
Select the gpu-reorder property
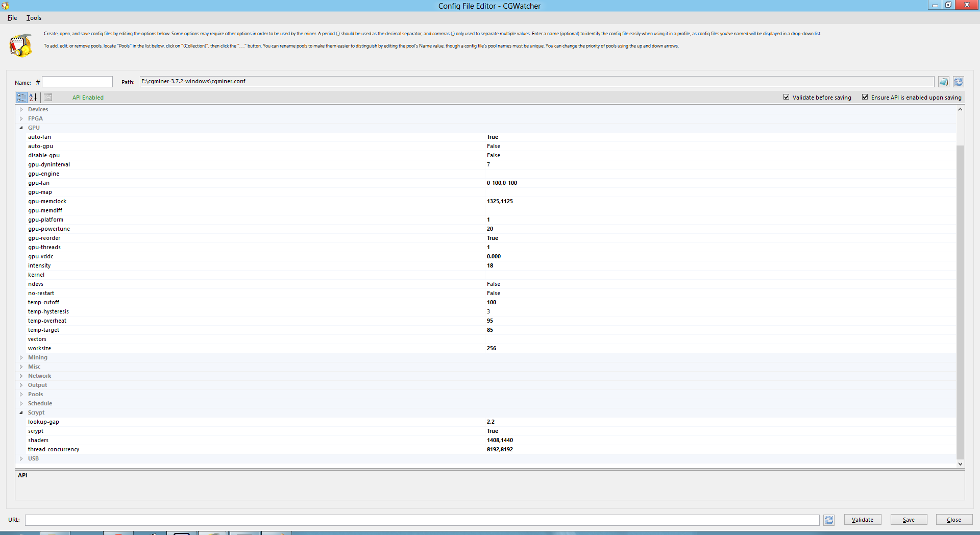(x=491, y=238)
